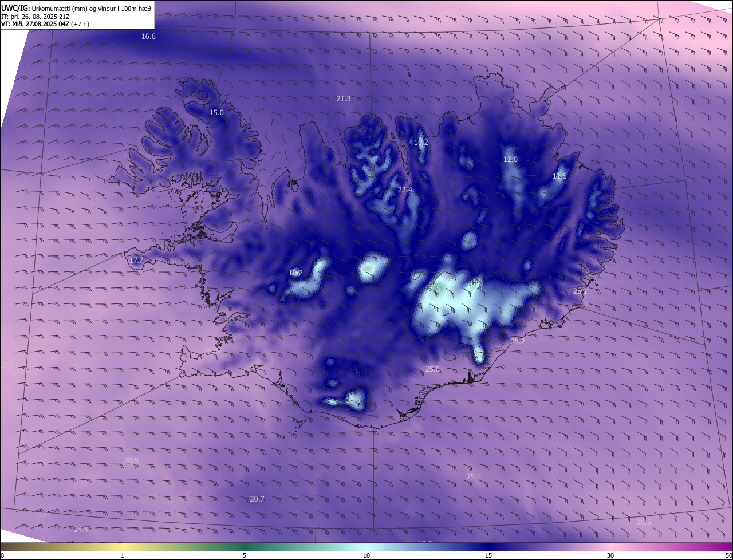The width and height of the screenshot is (733, 560).
Task: Click the 25.2 value label
Action: click(518, 341)
